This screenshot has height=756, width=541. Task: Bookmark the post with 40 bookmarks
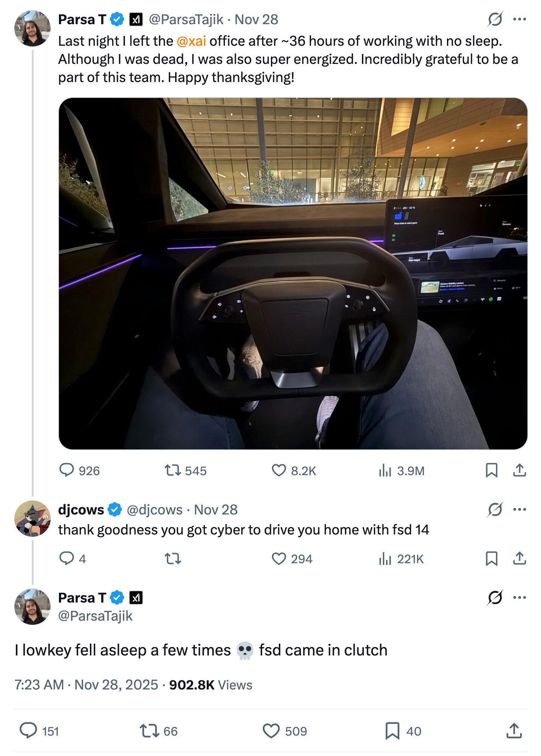tap(392, 731)
